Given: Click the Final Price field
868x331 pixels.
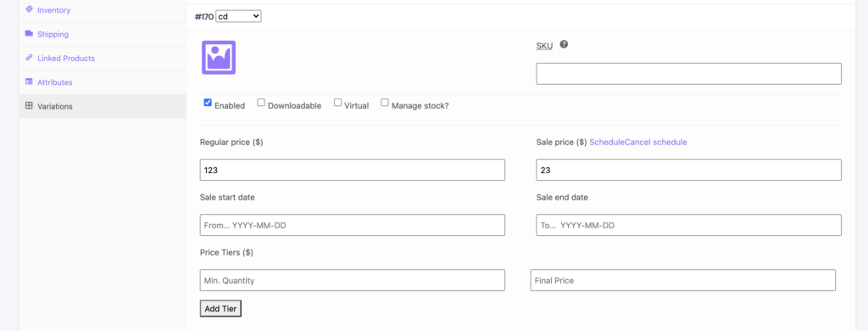Looking at the screenshot, I should click(x=682, y=280).
